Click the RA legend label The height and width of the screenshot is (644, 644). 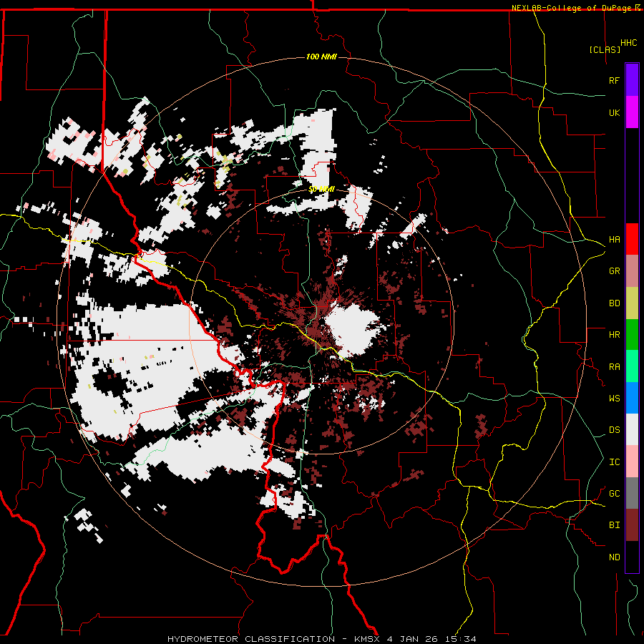click(x=614, y=367)
